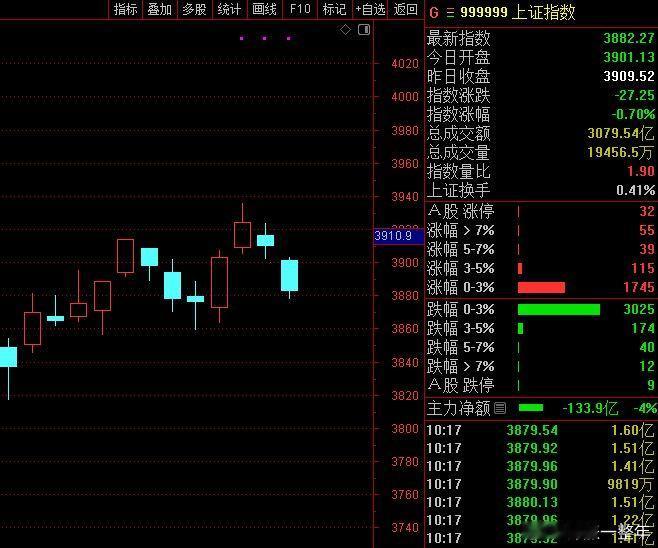Click the 涨幅 0-3% count 1745
658x548 pixels.
(639, 287)
